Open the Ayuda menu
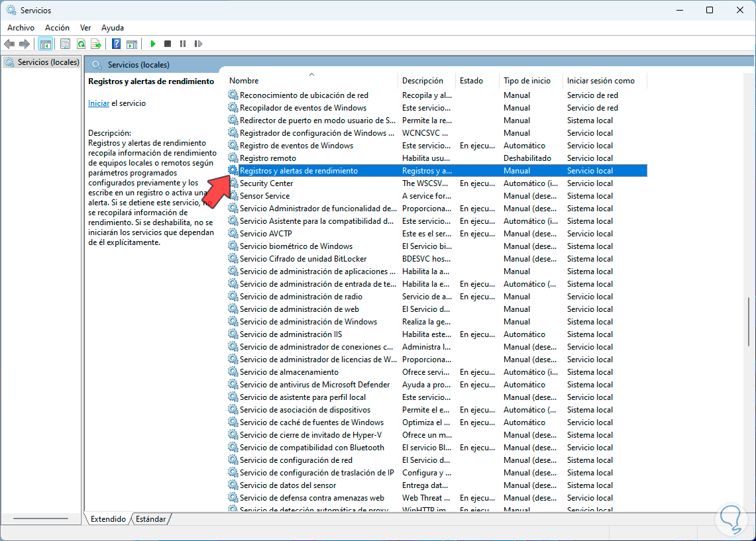This screenshot has height=541, width=756. [x=113, y=27]
